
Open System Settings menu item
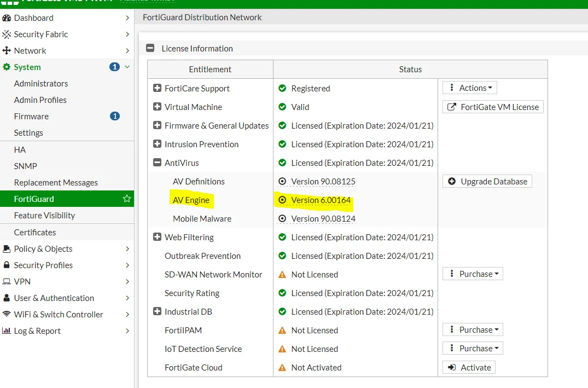pyautogui.click(x=28, y=133)
